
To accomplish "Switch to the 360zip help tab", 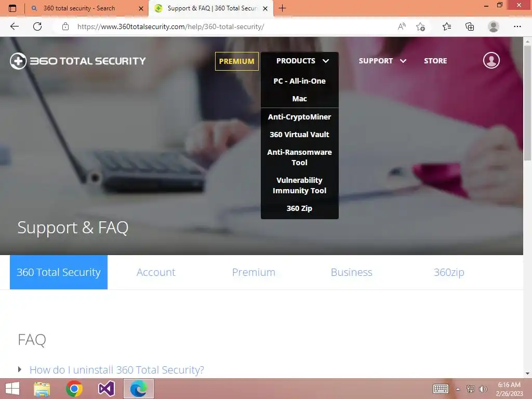I will tap(449, 272).
